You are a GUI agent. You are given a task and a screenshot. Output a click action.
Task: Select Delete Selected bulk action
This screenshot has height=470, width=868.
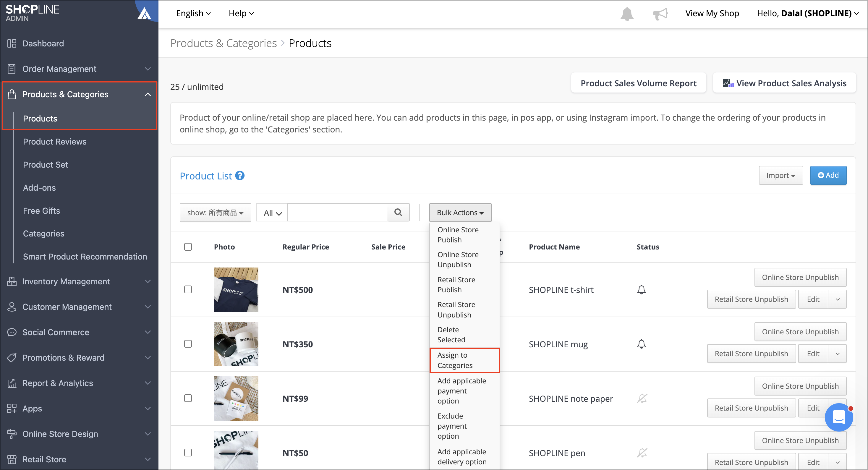(465, 335)
